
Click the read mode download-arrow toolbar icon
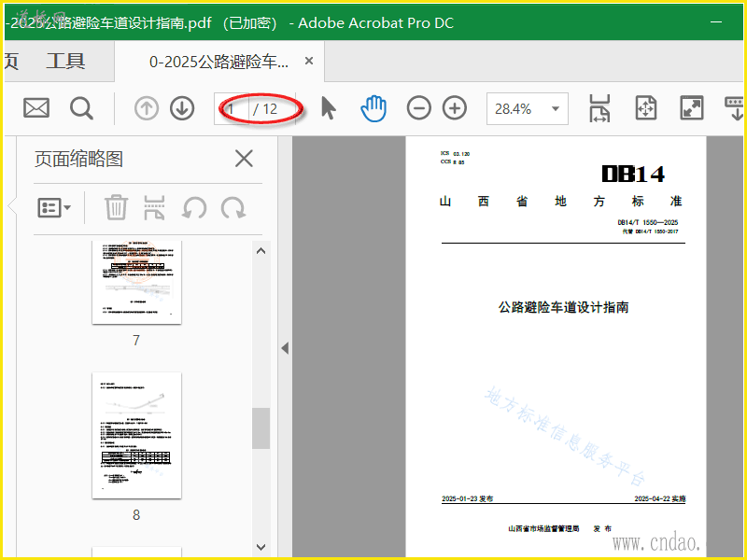point(734,108)
